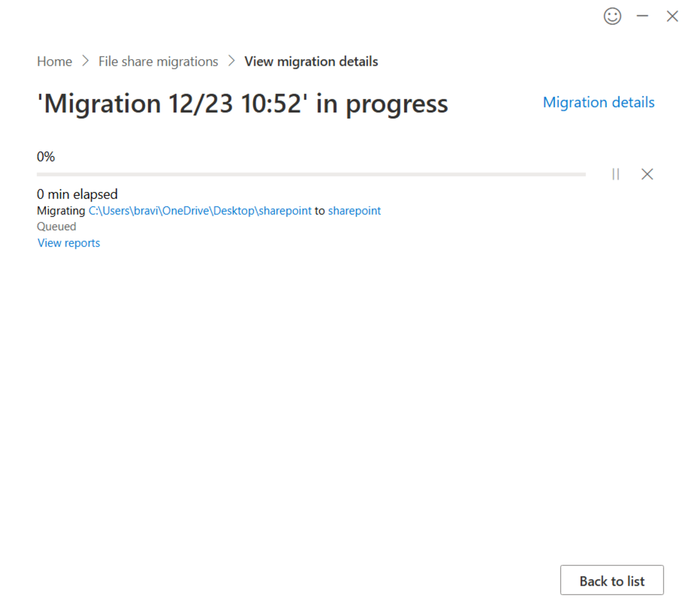Image resolution: width=700 pixels, height=616 pixels.
Task: Close the migration tool window
Action: [672, 16]
